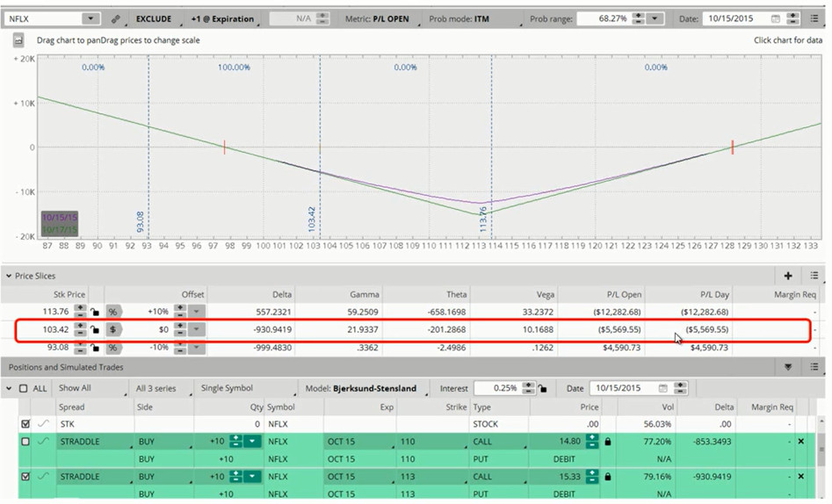This screenshot has height=504, width=832.
Task: Add a new price slice with plus icon
Action: (x=788, y=276)
